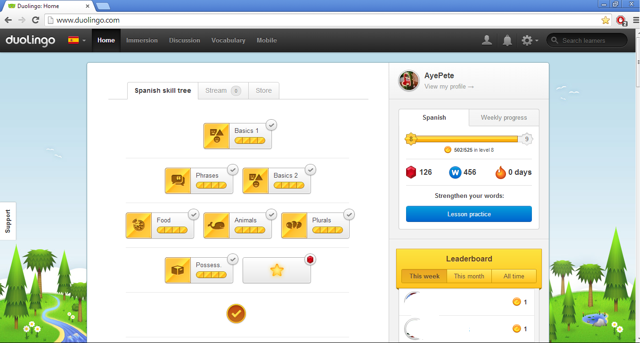Switch to the Weekly progress tab
This screenshot has width=644, height=343.
coord(504,118)
